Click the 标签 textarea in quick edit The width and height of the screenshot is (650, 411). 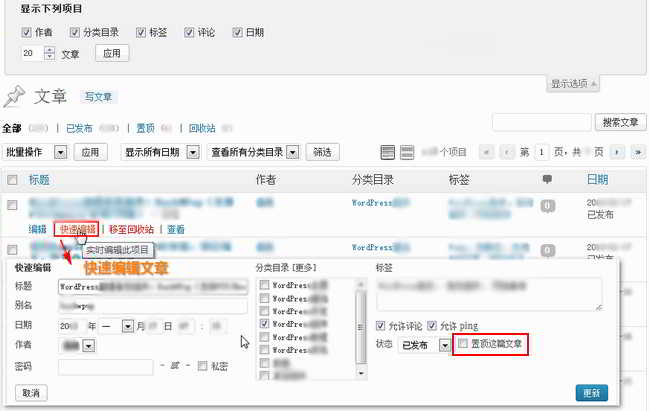point(490,294)
